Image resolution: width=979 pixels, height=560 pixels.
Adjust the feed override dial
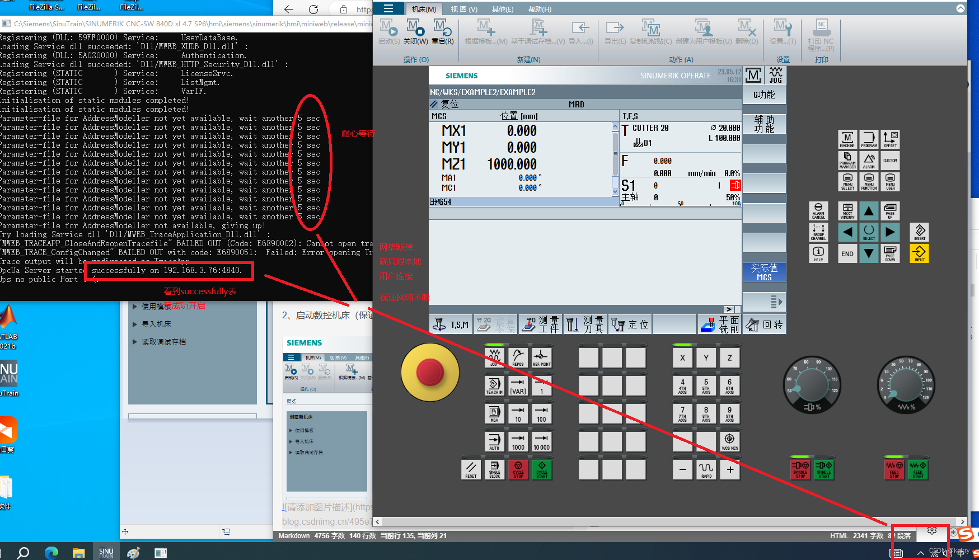click(906, 385)
